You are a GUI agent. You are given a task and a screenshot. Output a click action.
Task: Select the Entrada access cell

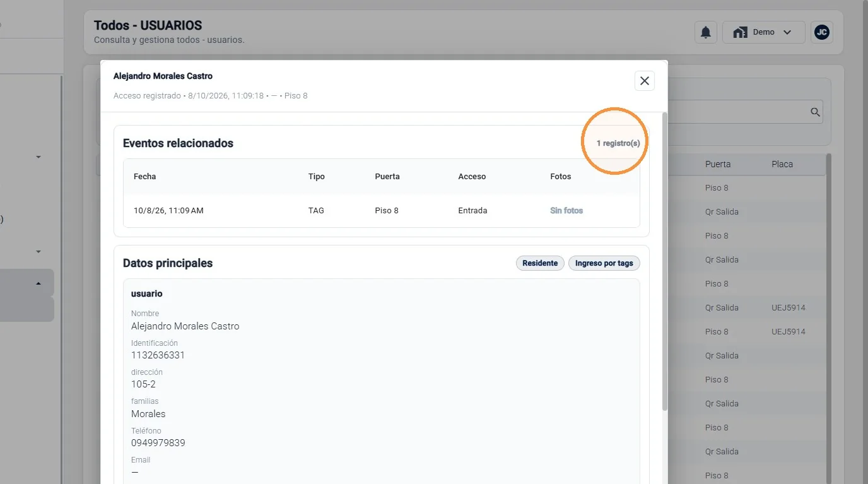pos(472,211)
